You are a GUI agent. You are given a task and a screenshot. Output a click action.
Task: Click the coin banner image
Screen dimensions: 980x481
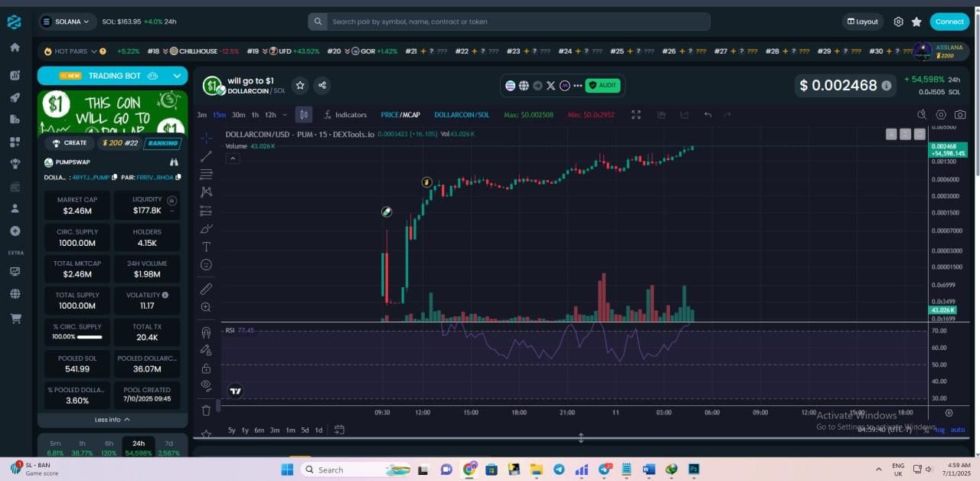pos(113,111)
